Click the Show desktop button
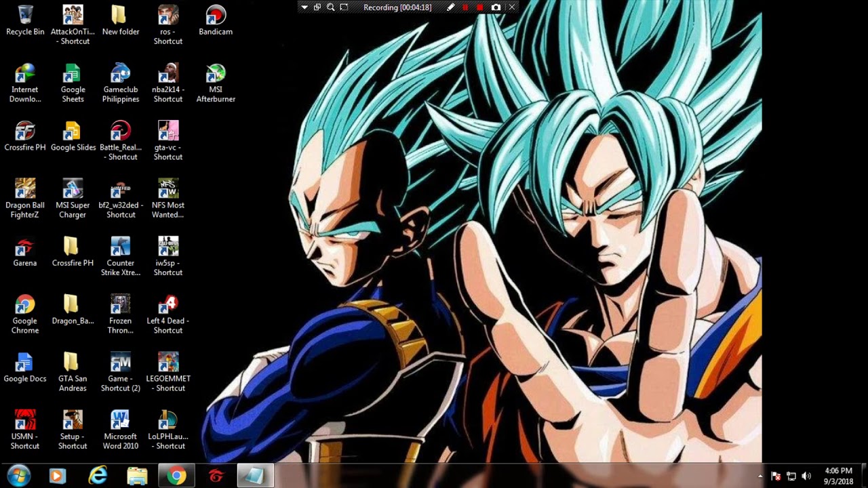The image size is (868, 488). point(863,476)
